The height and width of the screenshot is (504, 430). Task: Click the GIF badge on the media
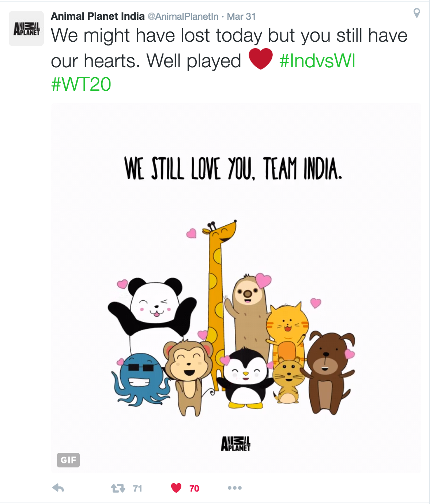pyautogui.click(x=68, y=460)
